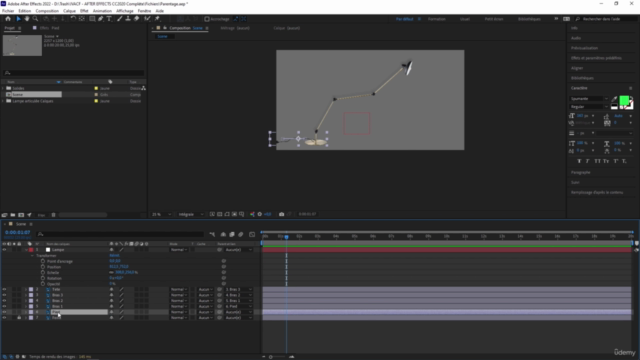Toggle Position stopwatch on Lampe layer
Screen dimensions: 640x360
43,267
